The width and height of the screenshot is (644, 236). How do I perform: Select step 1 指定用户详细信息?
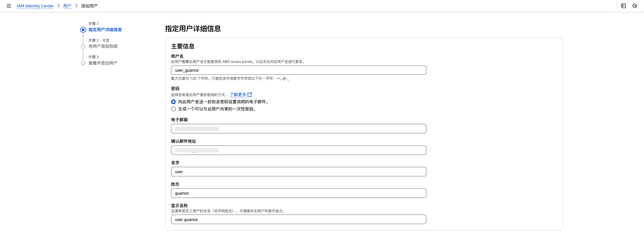pyautogui.click(x=105, y=30)
